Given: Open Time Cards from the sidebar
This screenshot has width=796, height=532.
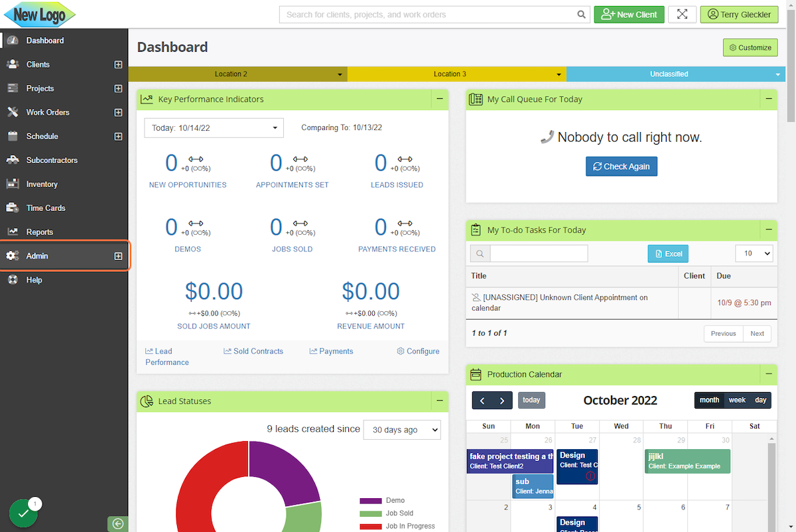Looking at the screenshot, I should click(x=45, y=208).
